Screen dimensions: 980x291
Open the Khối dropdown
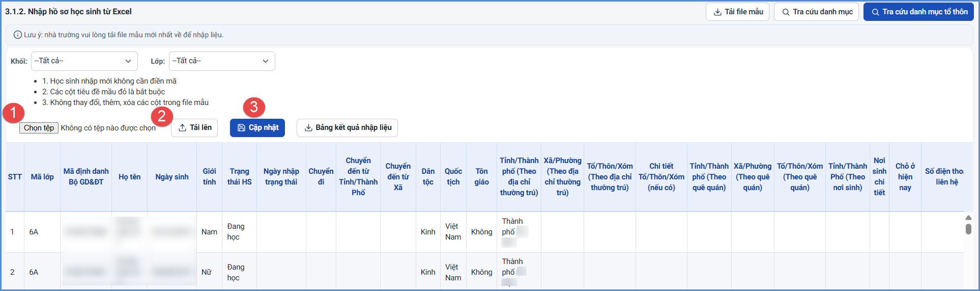[x=84, y=61]
